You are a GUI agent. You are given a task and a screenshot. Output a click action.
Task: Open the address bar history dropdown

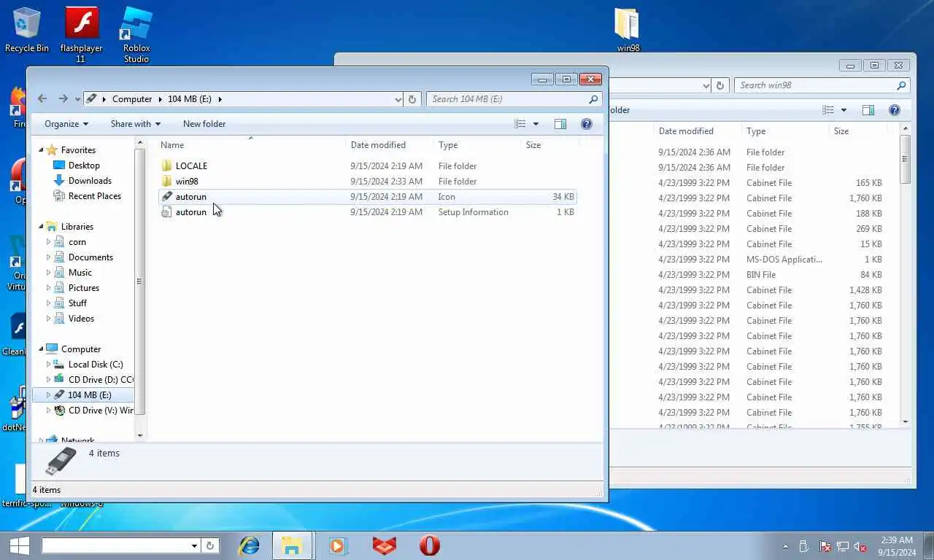[398, 99]
